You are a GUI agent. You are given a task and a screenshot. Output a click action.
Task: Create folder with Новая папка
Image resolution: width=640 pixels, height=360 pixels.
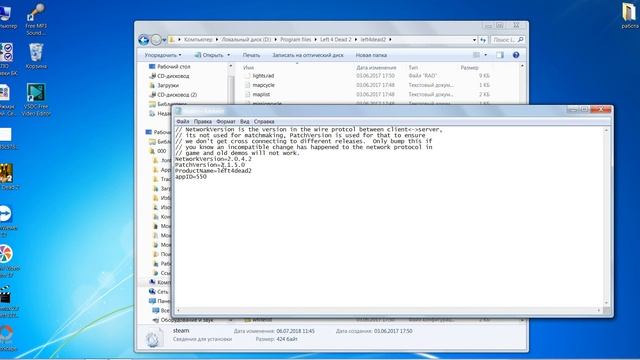pos(371,55)
